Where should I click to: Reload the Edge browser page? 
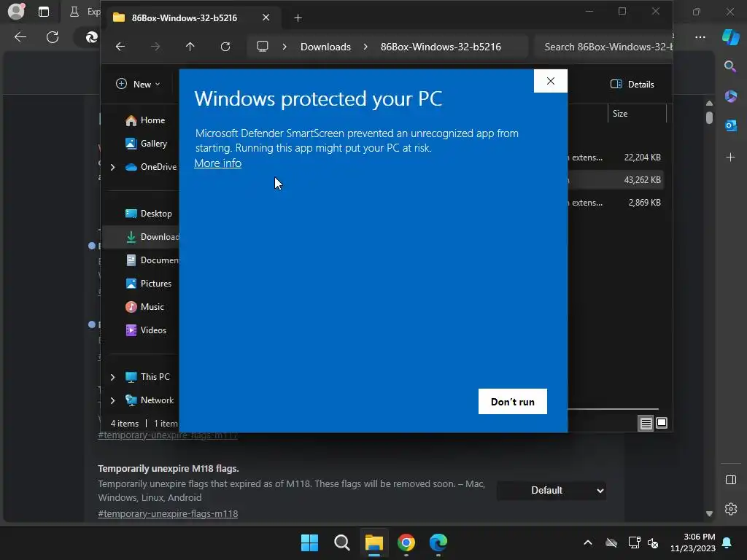(x=53, y=37)
